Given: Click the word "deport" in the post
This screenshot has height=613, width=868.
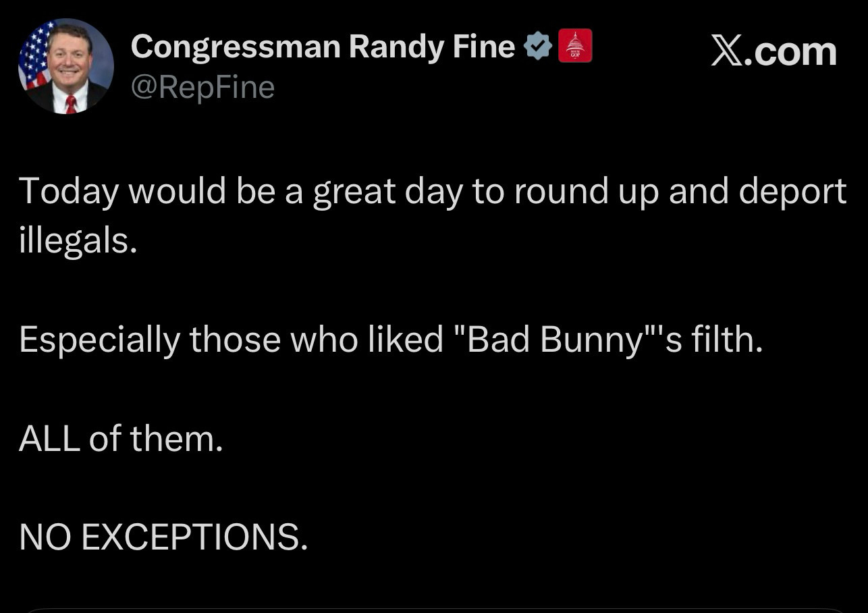Looking at the screenshot, I should pos(792,192).
